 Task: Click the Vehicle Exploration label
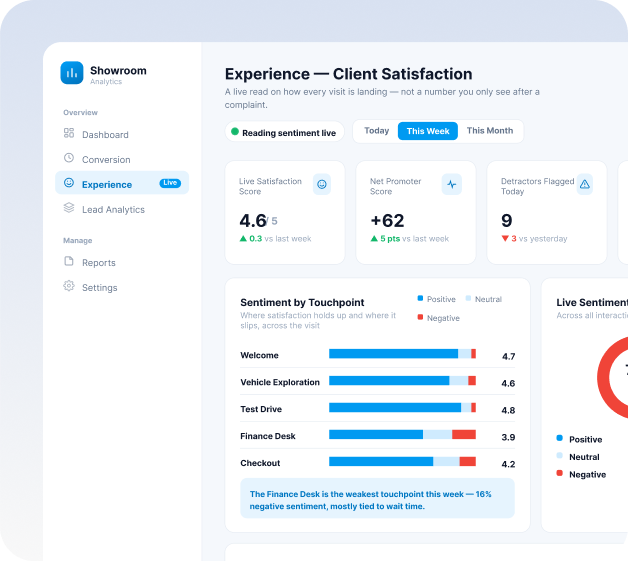(x=280, y=382)
